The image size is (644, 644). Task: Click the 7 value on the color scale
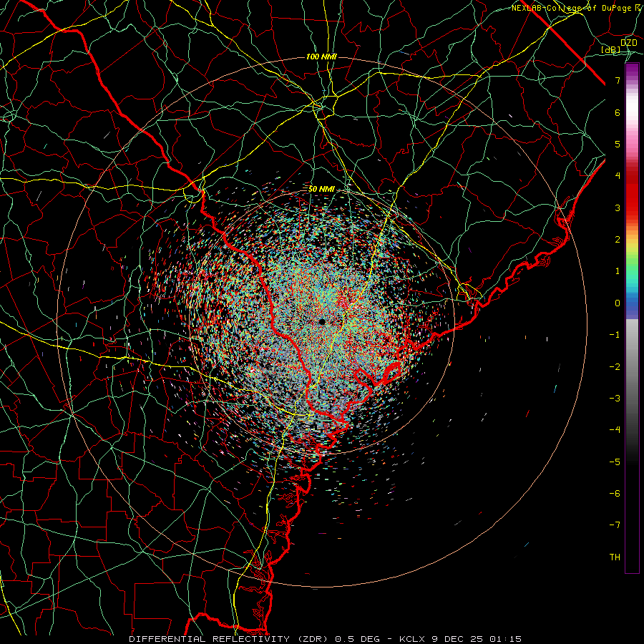click(618, 80)
